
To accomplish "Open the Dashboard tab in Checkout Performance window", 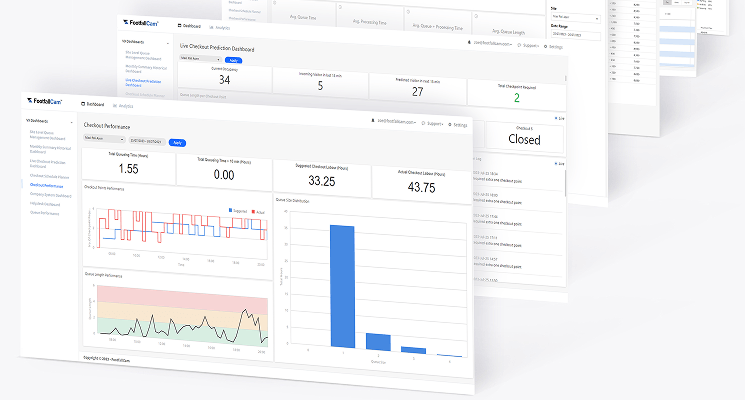I will [x=93, y=103].
